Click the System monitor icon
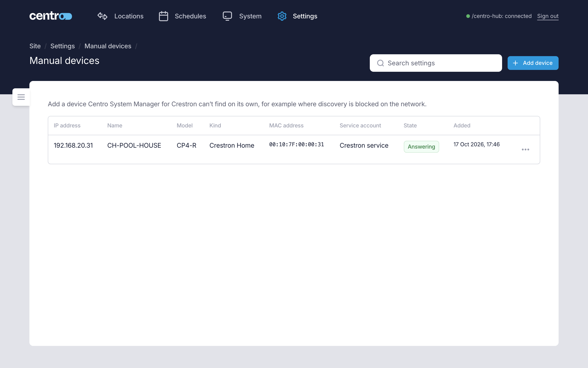 [227, 16]
